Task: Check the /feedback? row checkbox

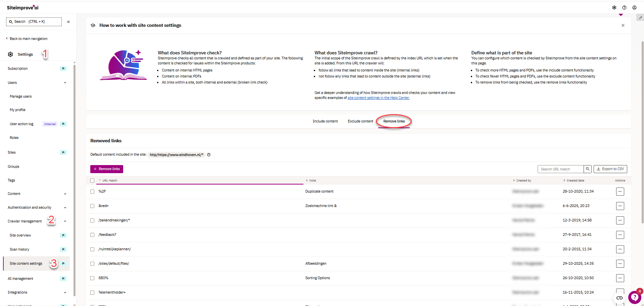Action: (92, 235)
